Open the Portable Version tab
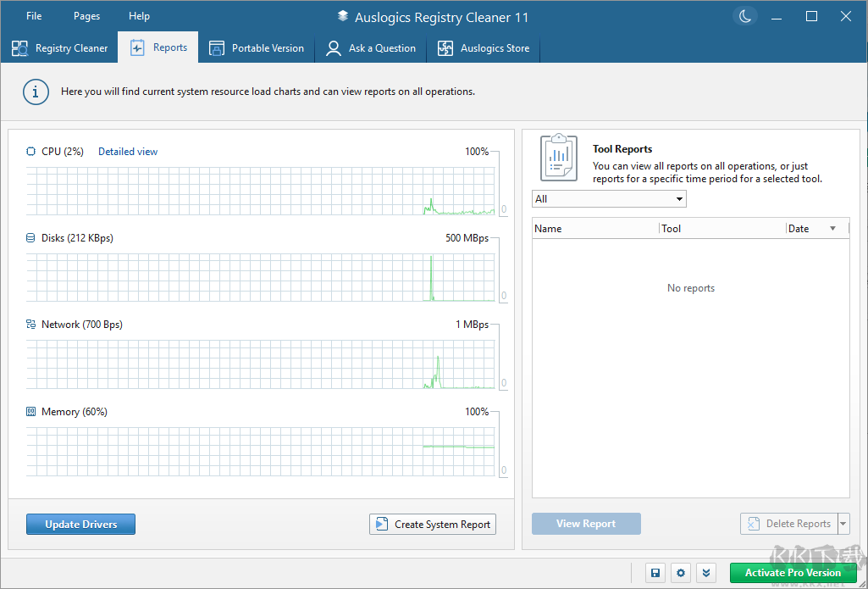This screenshot has width=868, height=589. click(x=257, y=48)
